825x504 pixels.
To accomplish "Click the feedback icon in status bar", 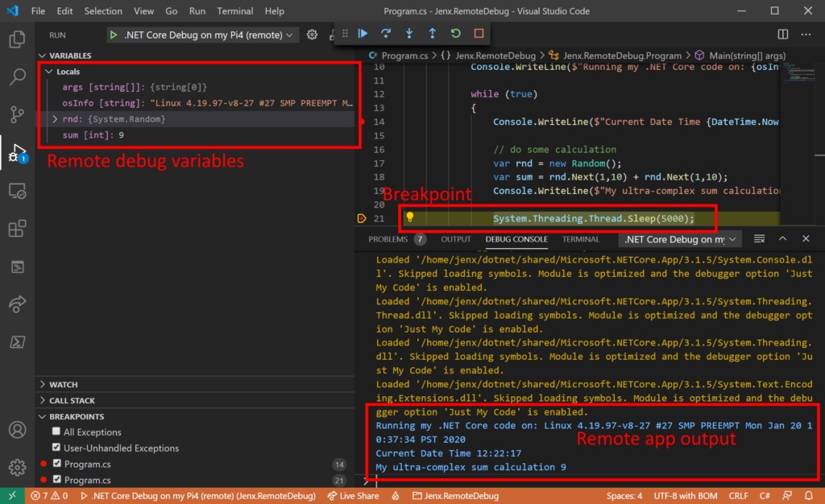I will (x=787, y=496).
